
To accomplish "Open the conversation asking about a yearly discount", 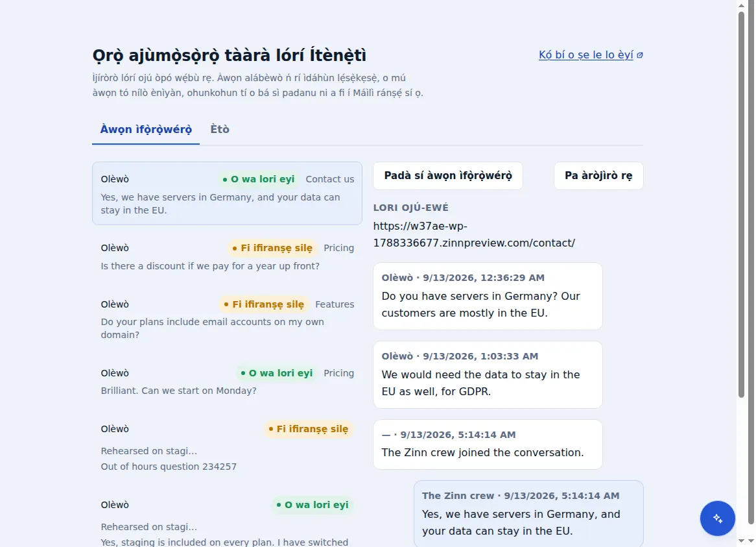I will point(227,256).
